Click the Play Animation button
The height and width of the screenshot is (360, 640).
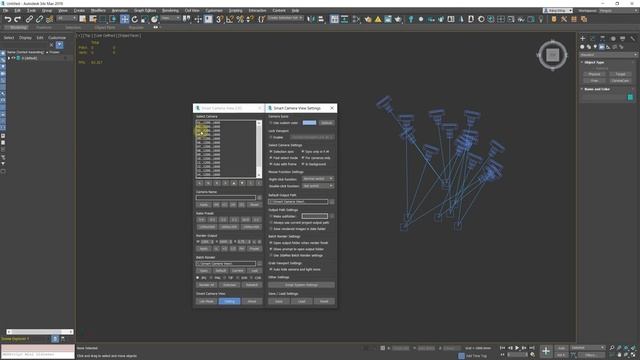point(517,348)
